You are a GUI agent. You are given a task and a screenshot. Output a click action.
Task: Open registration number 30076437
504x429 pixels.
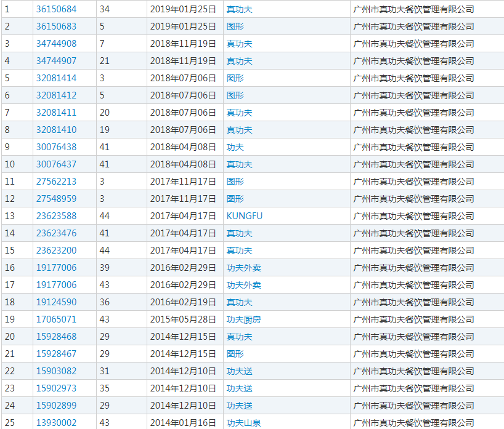coord(56,164)
